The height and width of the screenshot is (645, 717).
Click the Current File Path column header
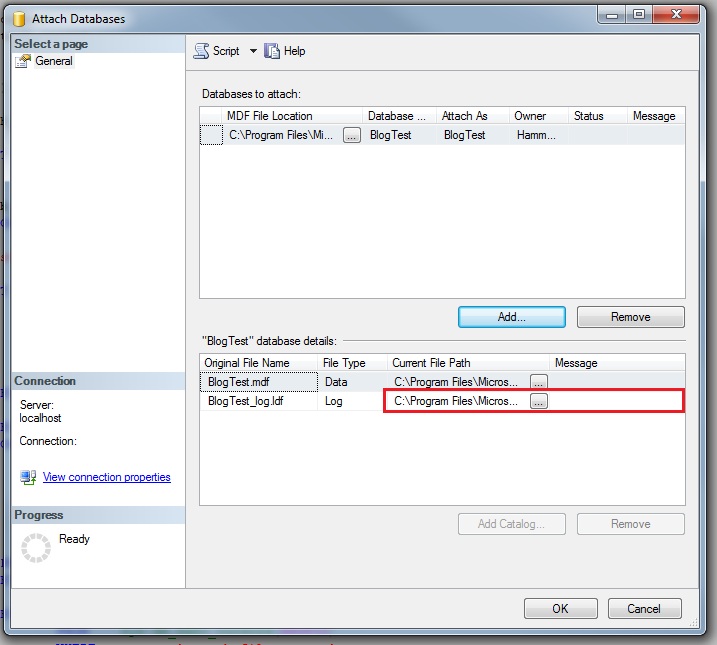431,363
